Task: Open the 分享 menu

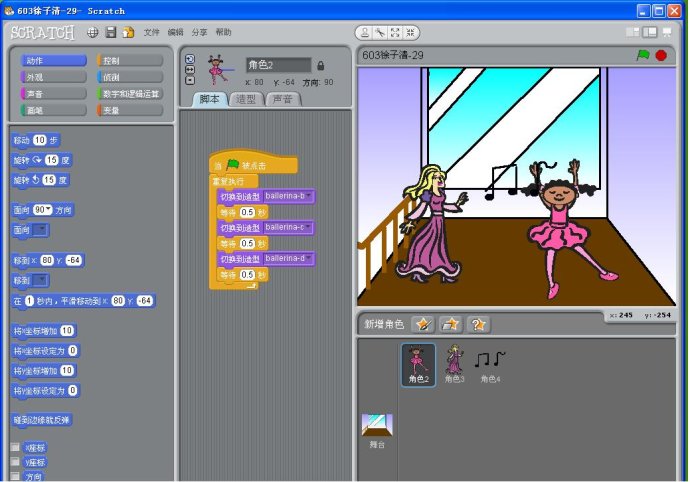Action: pyautogui.click(x=199, y=32)
